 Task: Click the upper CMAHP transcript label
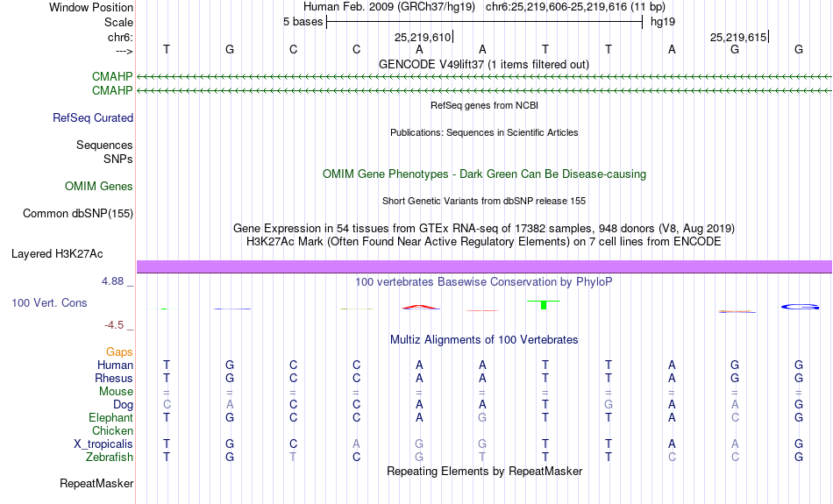tap(112, 77)
